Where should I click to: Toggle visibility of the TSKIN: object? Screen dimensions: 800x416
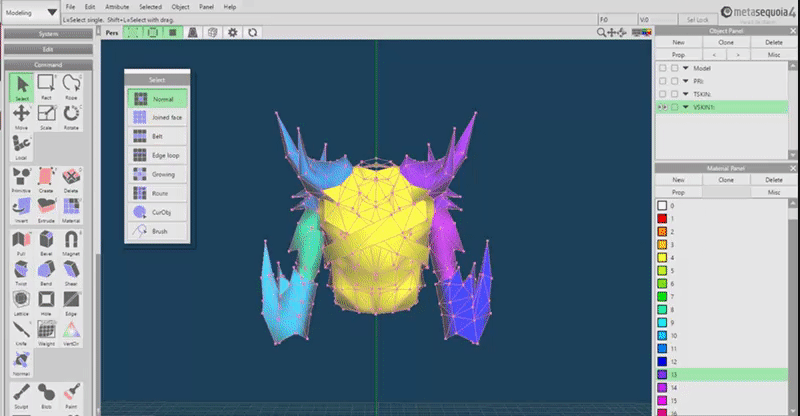(x=662, y=94)
